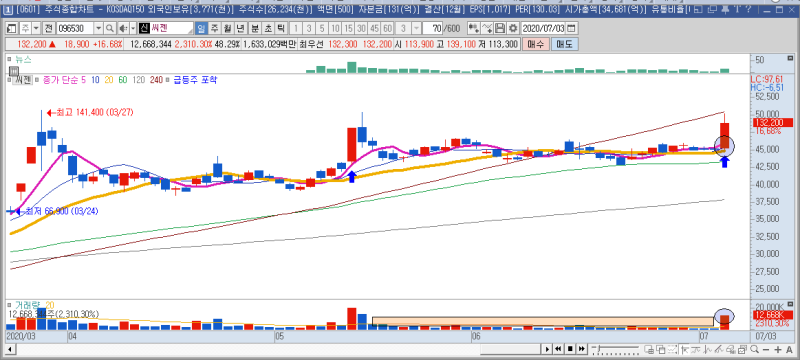The image size is (800, 360).
Task: Toggle the 주 weekly period button
Action: 214,28
